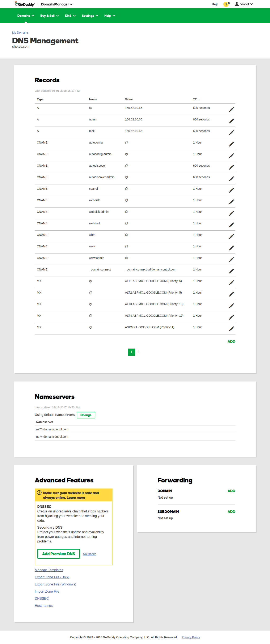The height and width of the screenshot is (644, 270).
Task: Go to page 2 of records
Action: [x=138, y=352]
